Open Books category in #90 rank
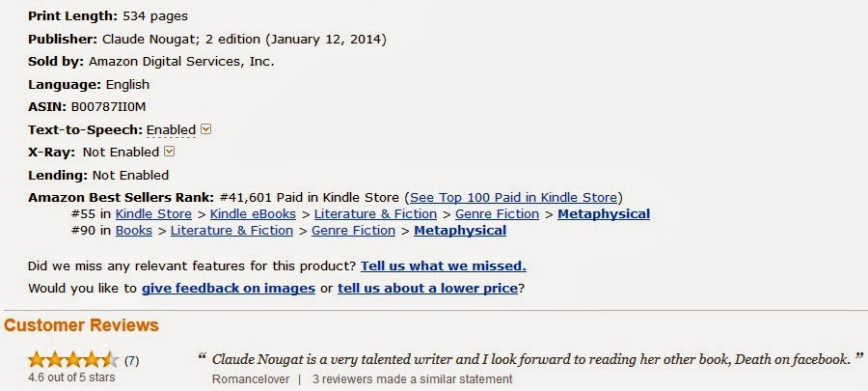The width and height of the screenshot is (868, 391). 135,230
